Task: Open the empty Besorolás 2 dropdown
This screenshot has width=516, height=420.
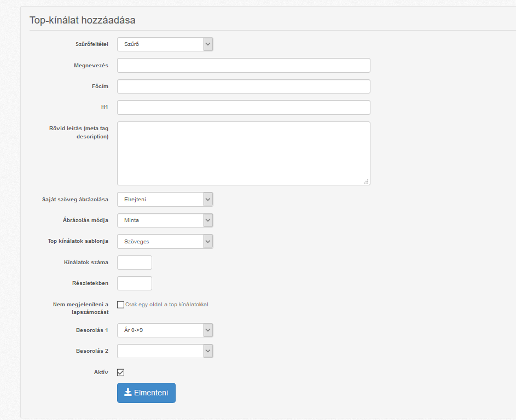Action: click(x=165, y=351)
